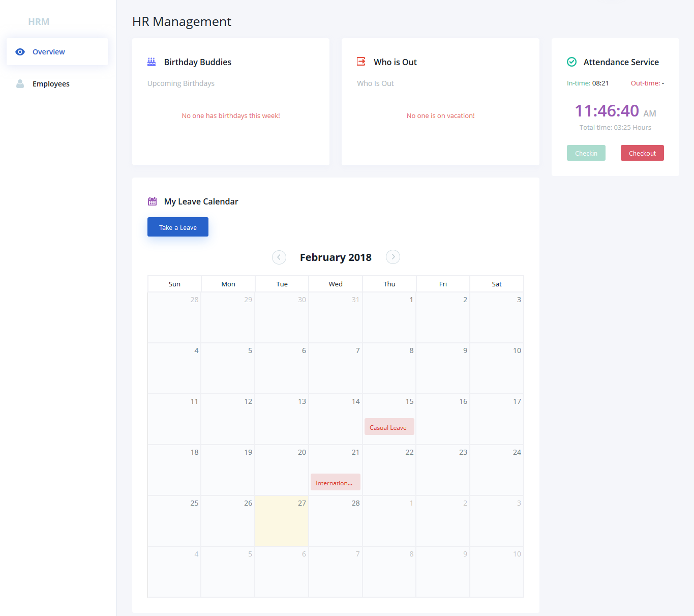
Task: Select February 1 in calendar
Action: (x=389, y=317)
